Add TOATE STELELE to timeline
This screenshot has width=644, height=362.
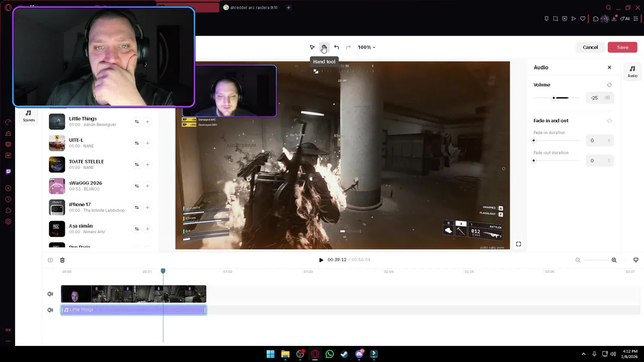(147, 164)
